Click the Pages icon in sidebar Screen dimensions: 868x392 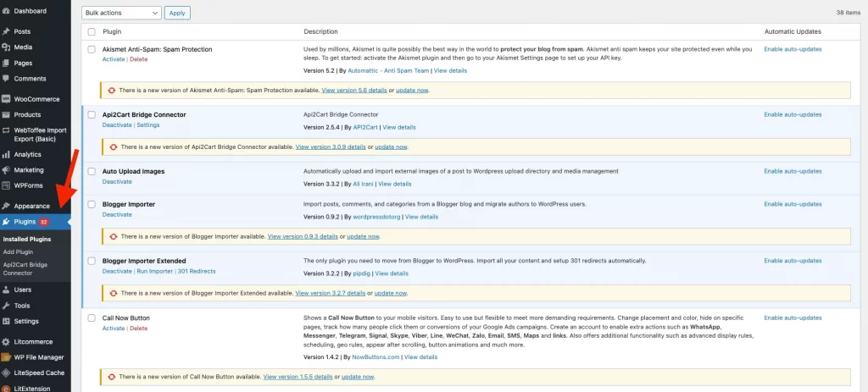coord(6,63)
